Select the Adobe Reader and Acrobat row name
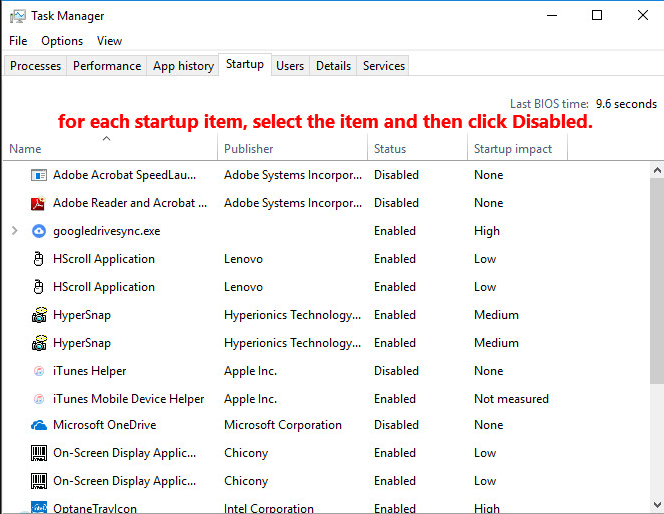 click(130, 203)
